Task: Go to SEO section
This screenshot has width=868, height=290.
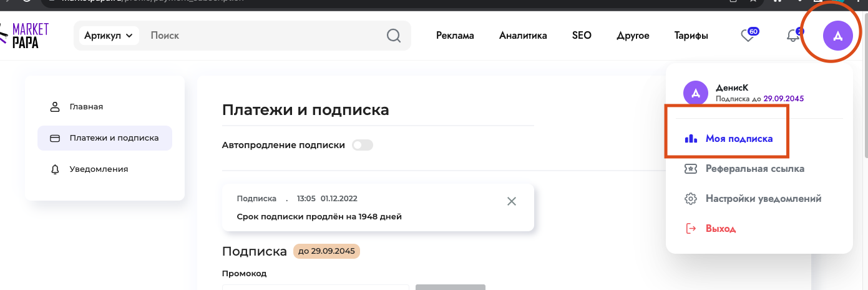Action: (x=582, y=36)
